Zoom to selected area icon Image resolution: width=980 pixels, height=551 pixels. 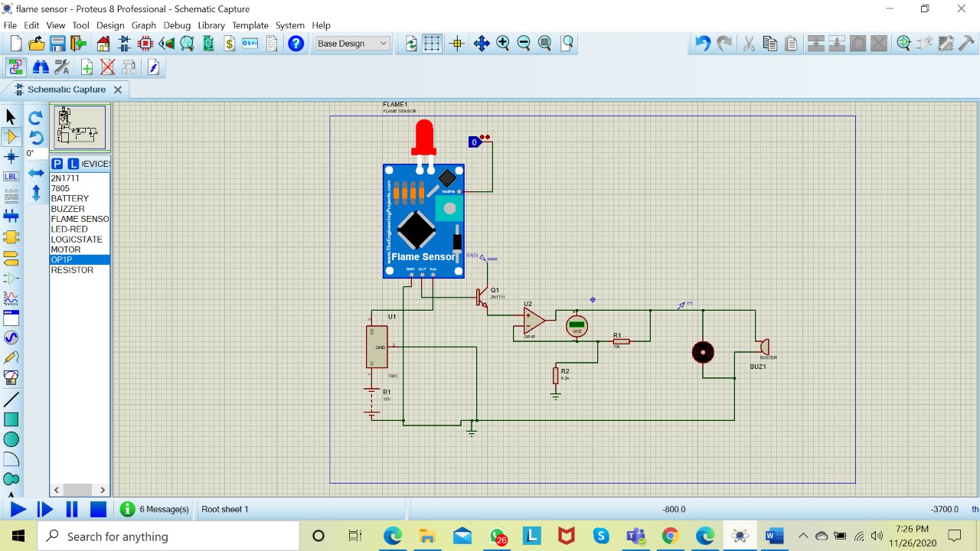coord(567,44)
